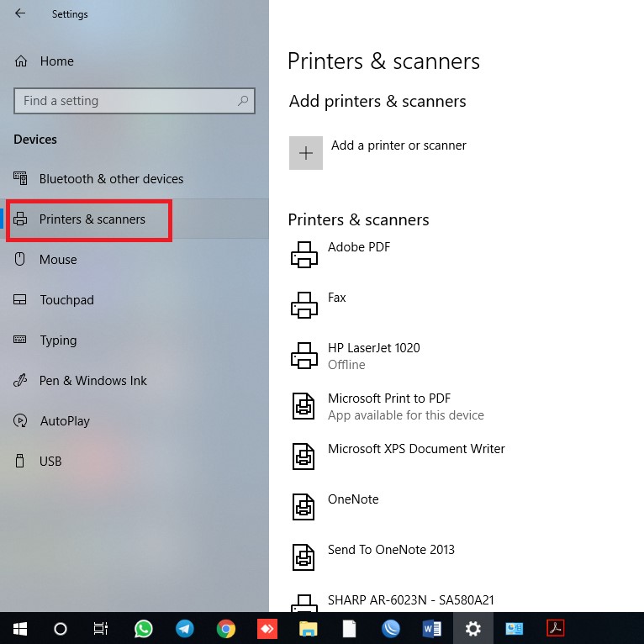This screenshot has height=644, width=644.
Task: Open the red arrows app on taskbar
Action: tap(267, 628)
